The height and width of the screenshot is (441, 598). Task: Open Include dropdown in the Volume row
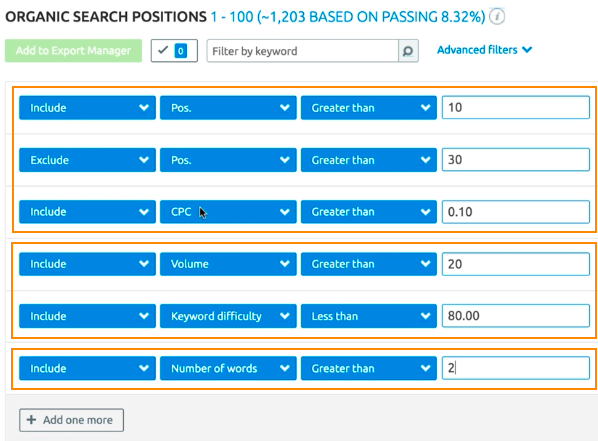point(87,264)
